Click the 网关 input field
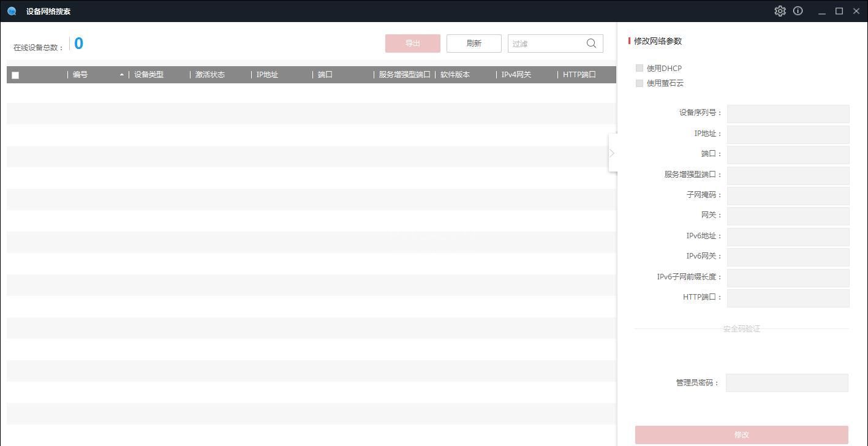 click(x=788, y=216)
